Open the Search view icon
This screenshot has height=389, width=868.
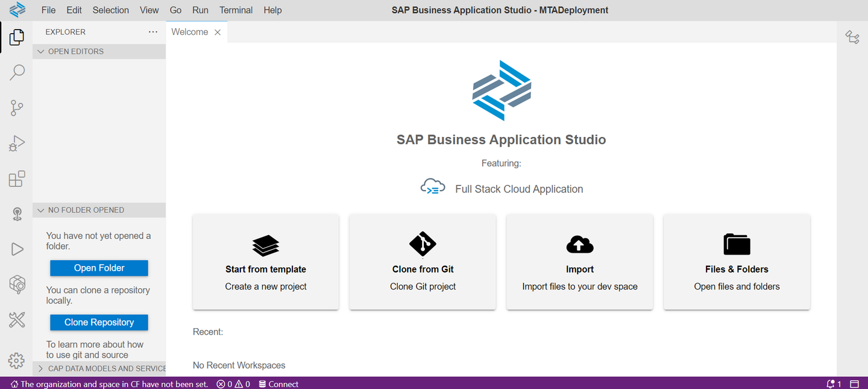17,72
